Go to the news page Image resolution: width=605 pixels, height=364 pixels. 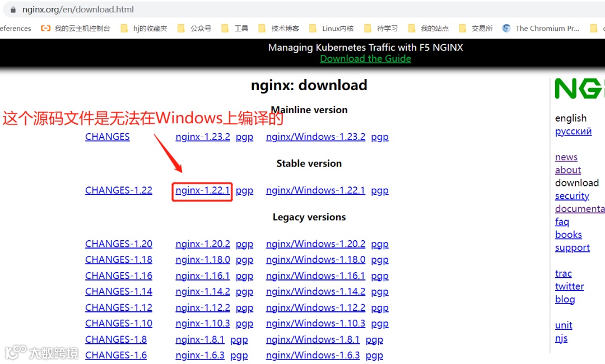click(x=566, y=157)
